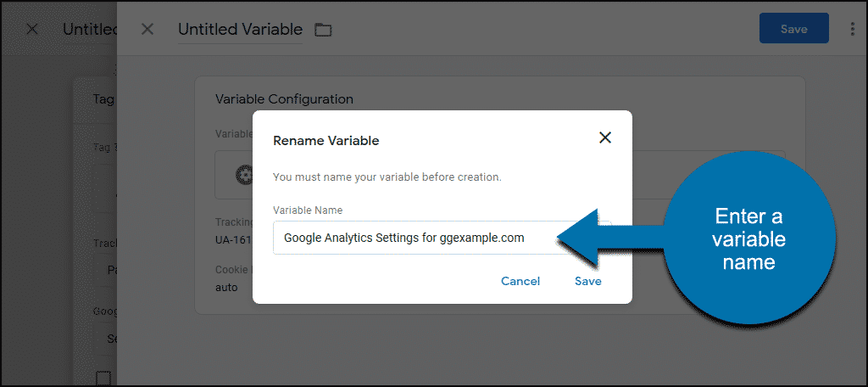Select the Rename Variable dialog title
The width and height of the screenshot is (868, 387).
[x=326, y=141]
